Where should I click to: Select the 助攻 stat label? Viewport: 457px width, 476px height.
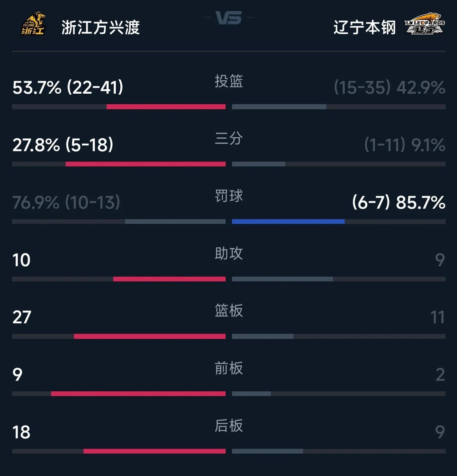(229, 253)
